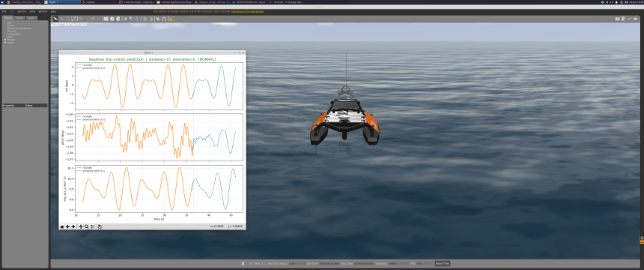Toggle the magnet snap tool
Screen dimensions: 644x270
[x=164, y=19]
